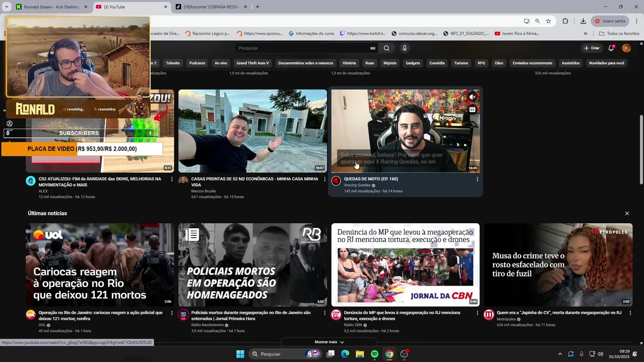Open the Cariocas reagem UOL news thumbnail
The height and width of the screenshot is (362, 644).
pyautogui.click(x=100, y=265)
